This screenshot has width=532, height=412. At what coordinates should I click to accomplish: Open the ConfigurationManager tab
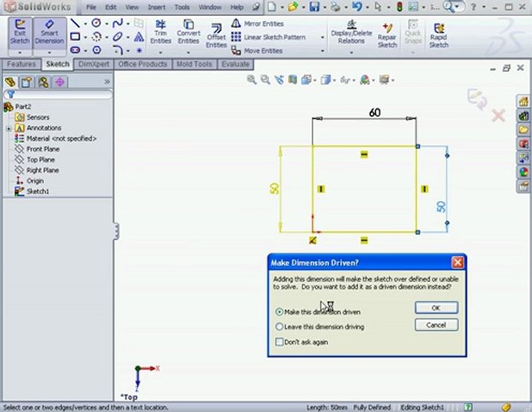(43, 82)
